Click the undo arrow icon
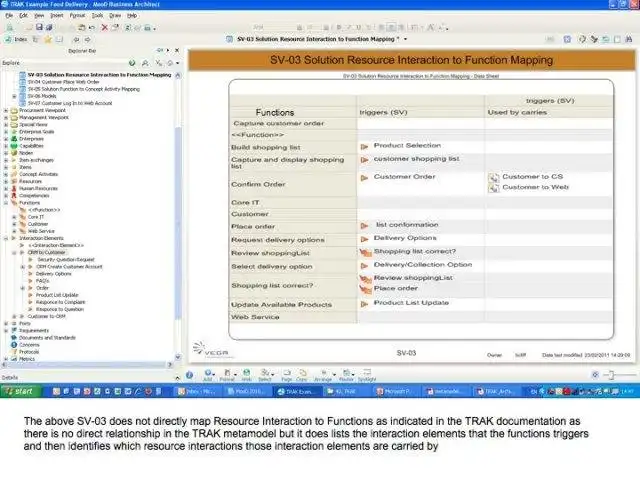640x480 pixels. [92, 27]
